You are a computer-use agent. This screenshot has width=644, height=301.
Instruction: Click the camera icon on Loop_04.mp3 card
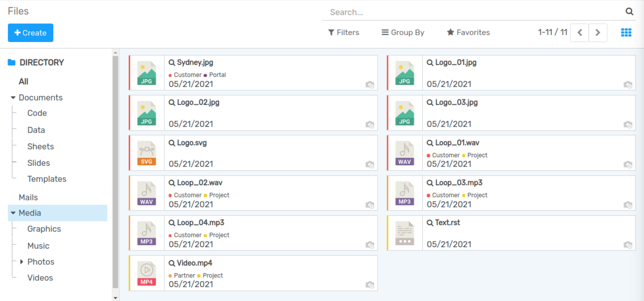370,245
